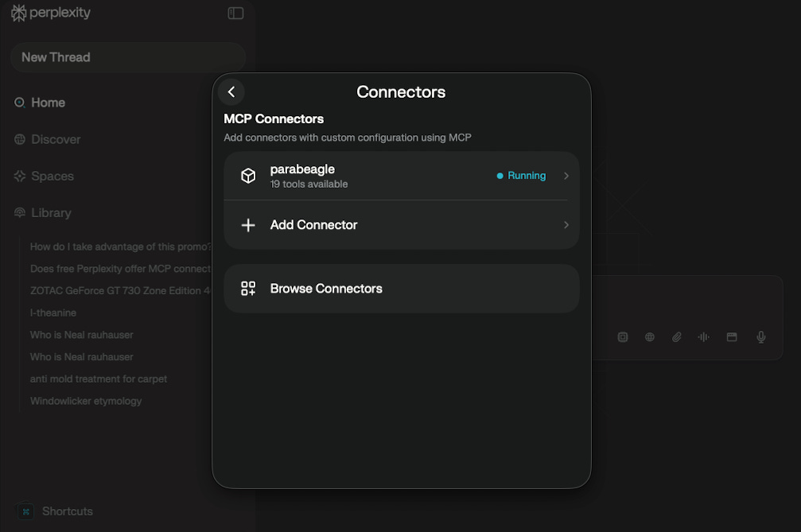Open the parabeagle connector
801x532 pixels.
pos(402,176)
